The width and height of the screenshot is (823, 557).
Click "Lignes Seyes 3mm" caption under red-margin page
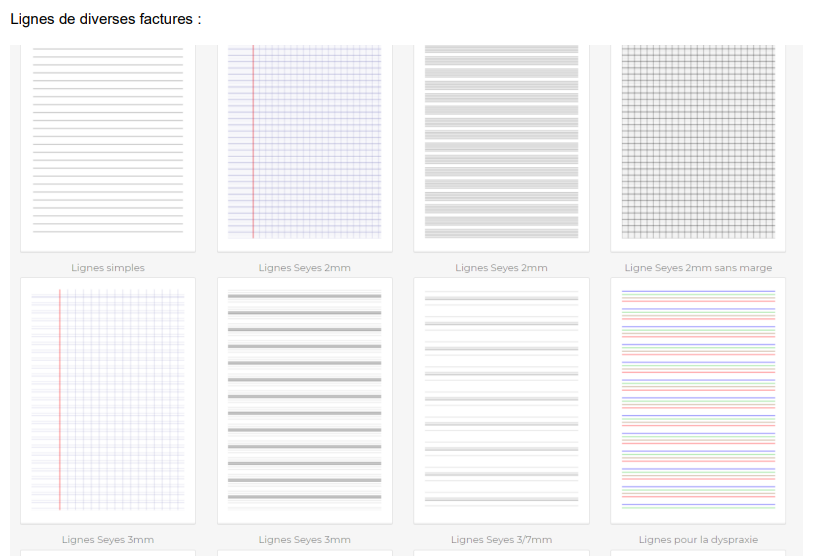tap(108, 540)
